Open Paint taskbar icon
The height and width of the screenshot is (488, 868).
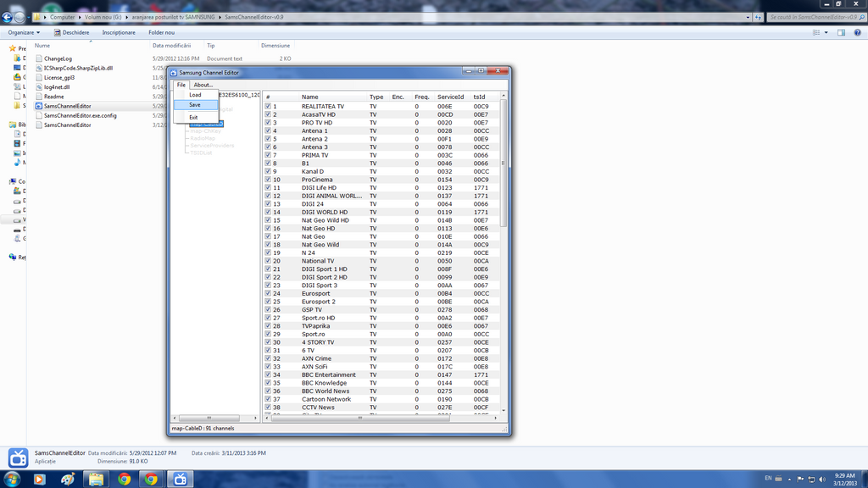(x=68, y=480)
